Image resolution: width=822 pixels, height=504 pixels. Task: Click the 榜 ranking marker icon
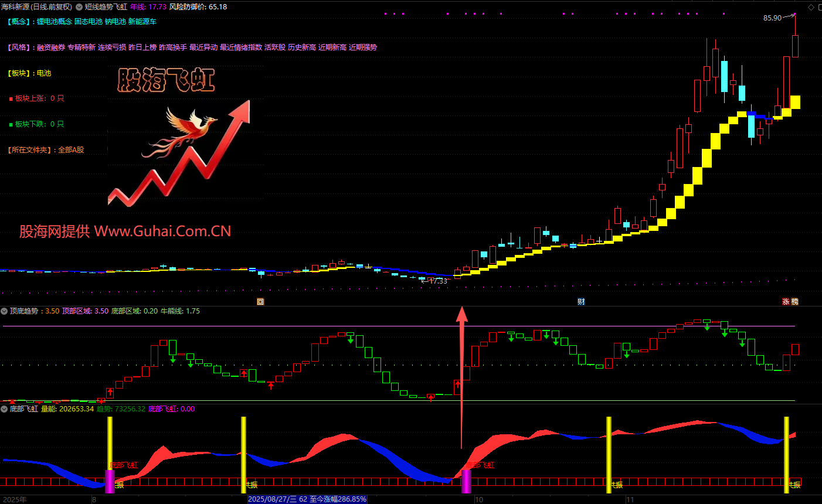point(795,302)
